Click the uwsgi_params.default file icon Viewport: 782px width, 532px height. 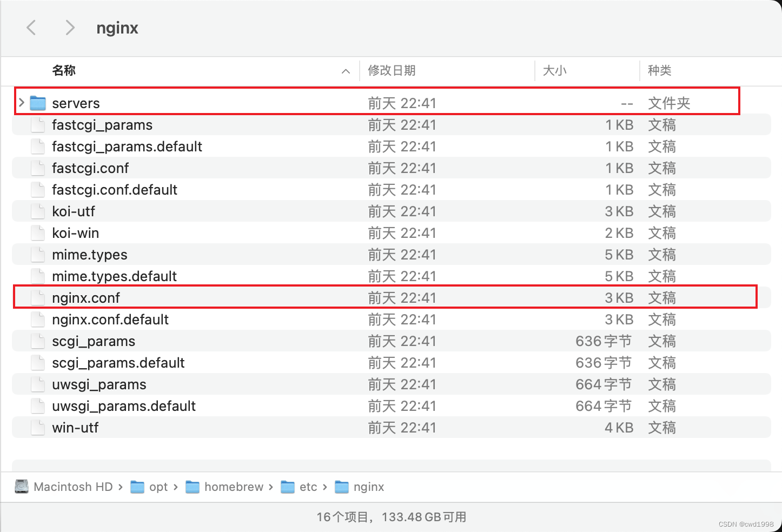tap(38, 406)
